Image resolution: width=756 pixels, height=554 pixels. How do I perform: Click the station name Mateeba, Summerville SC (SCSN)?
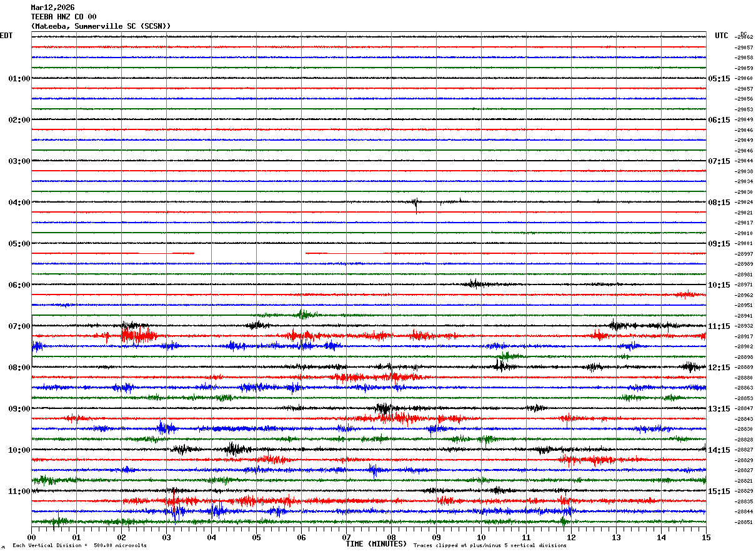(101, 26)
